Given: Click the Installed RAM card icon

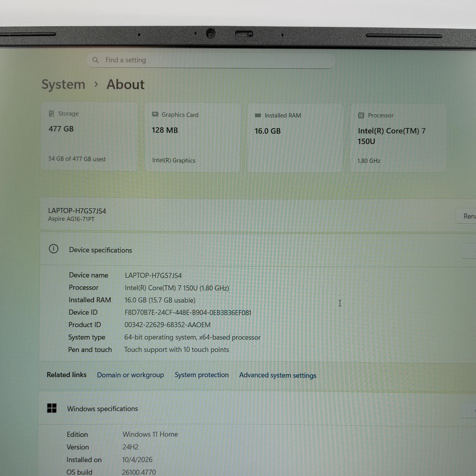Looking at the screenshot, I should (x=258, y=115).
